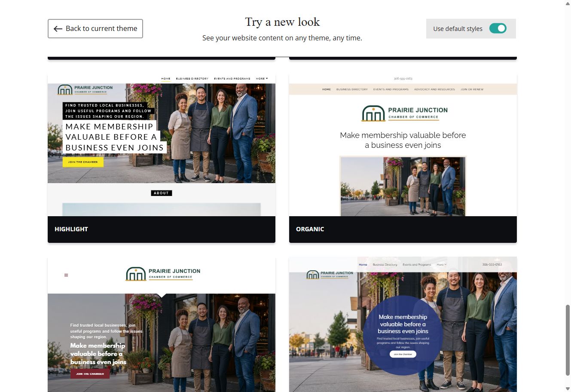Click Join the Chamber yellow button in Highlight preview
This screenshot has height=392, width=571.
pos(83,162)
